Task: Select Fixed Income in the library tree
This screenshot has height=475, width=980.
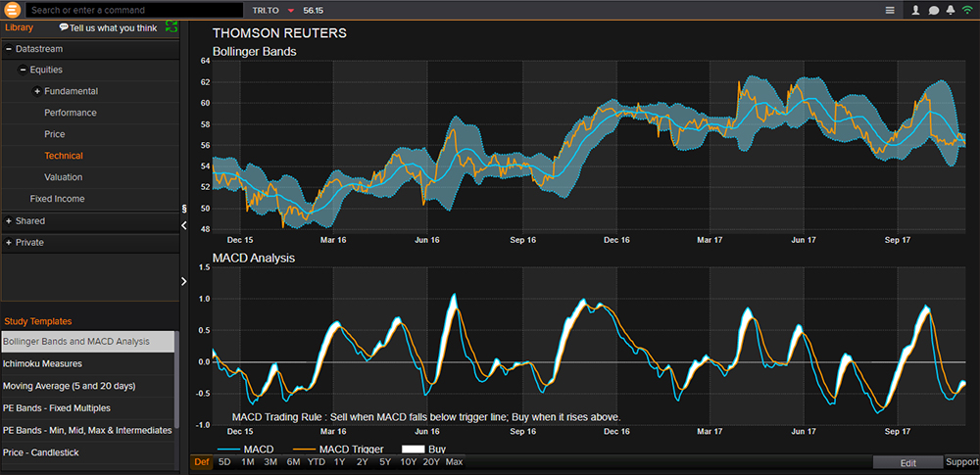Action: pos(57,199)
